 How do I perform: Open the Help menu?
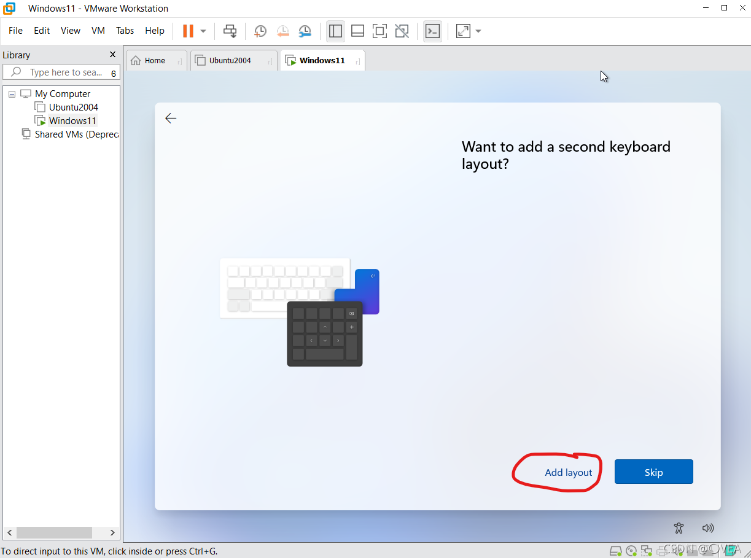pos(155,31)
